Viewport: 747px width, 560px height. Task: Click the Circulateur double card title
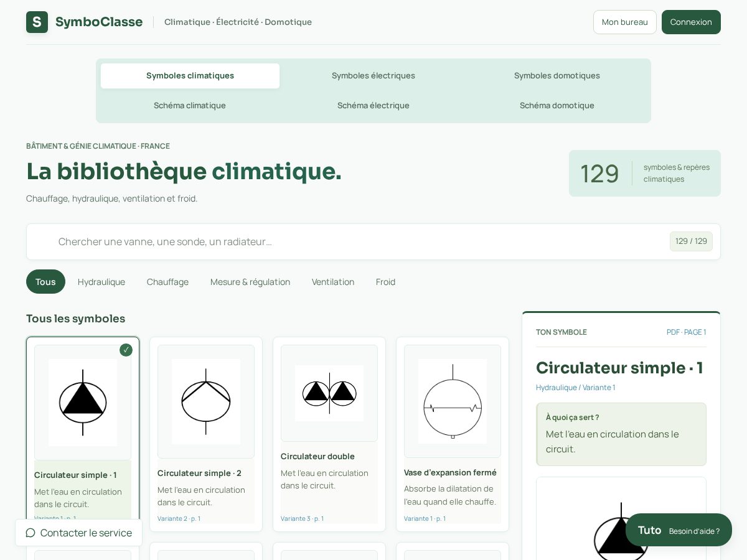coord(317,456)
